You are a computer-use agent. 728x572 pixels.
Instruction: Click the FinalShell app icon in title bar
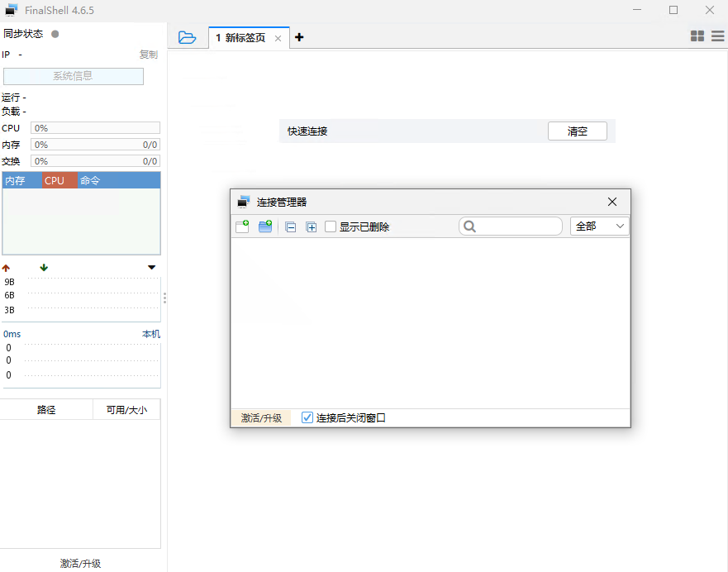coord(12,10)
